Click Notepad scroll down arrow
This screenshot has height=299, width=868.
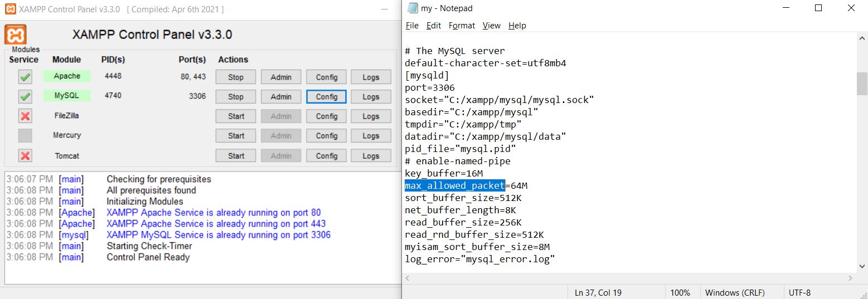(862, 267)
